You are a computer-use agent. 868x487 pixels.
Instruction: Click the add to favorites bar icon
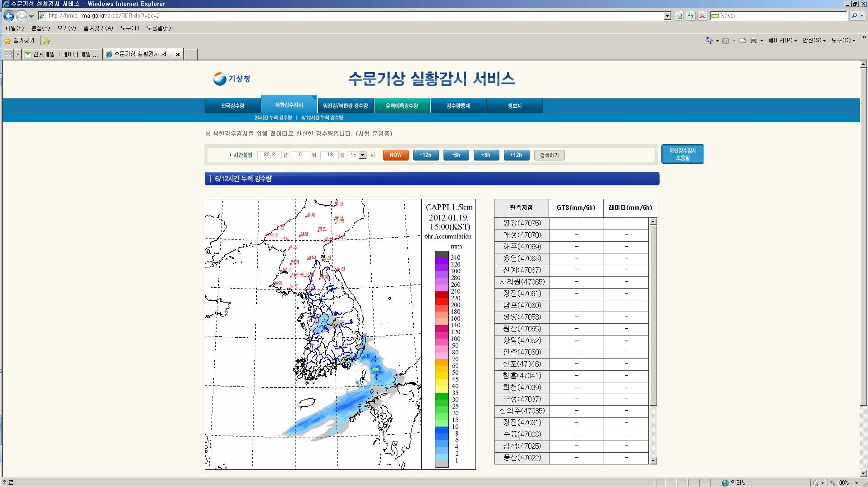point(46,41)
